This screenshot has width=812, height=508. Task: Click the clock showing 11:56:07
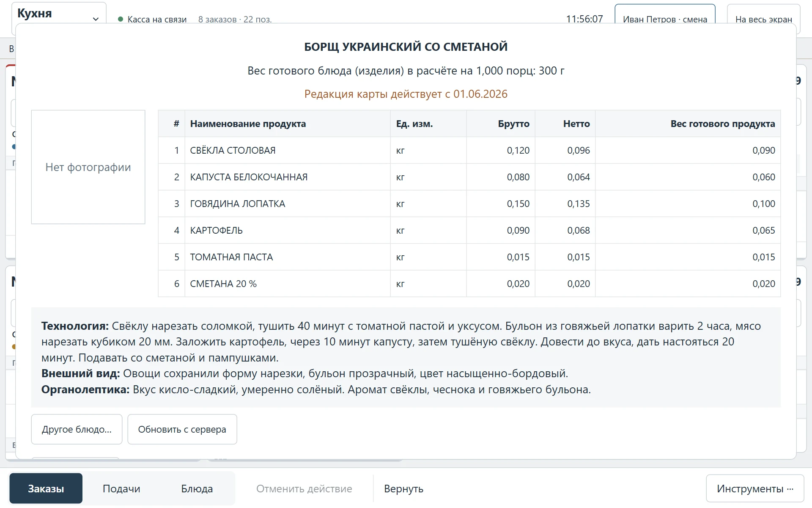click(584, 19)
